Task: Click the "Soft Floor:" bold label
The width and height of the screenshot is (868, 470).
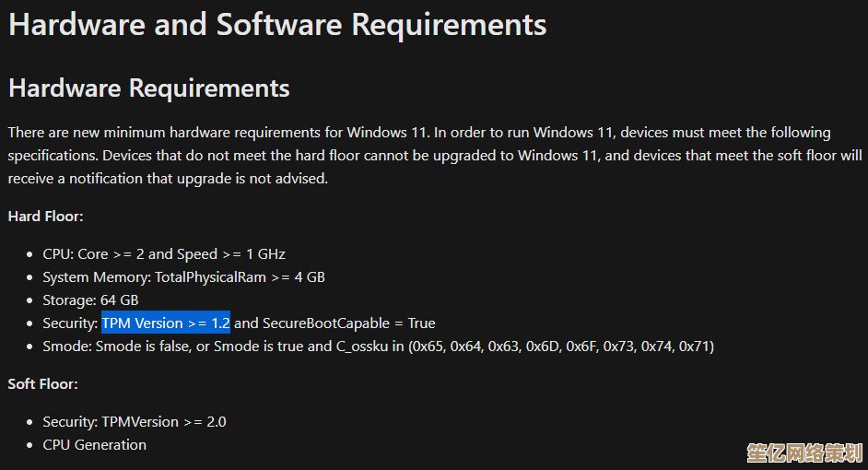Action: point(42,383)
